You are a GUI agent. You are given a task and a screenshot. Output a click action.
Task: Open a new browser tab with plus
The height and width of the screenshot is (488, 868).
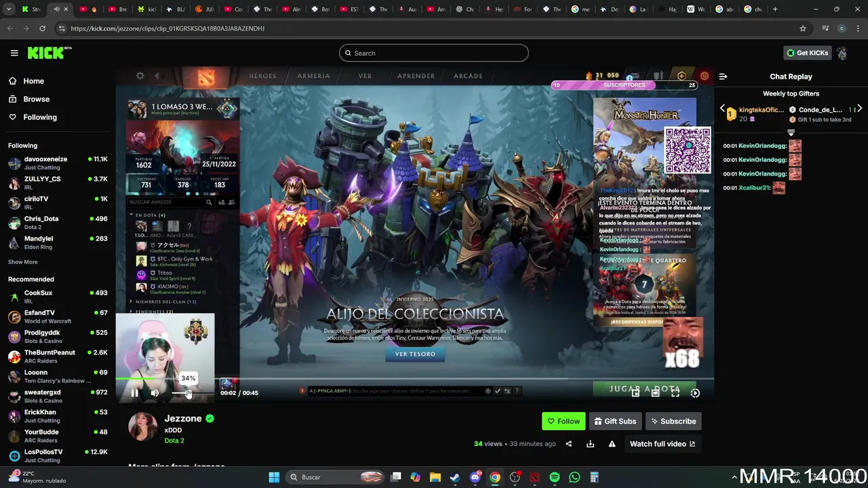coord(775,9)
